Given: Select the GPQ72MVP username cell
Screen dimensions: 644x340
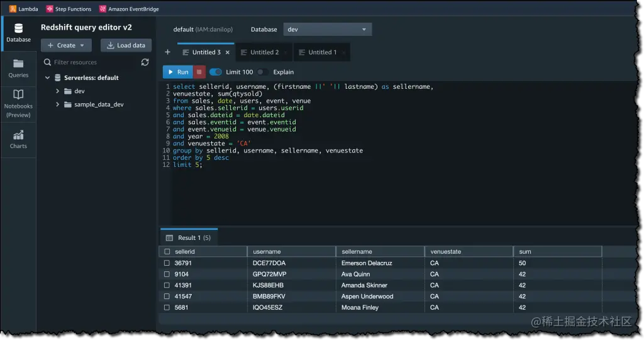Looking at the screenshot, I should coord(292,274).
